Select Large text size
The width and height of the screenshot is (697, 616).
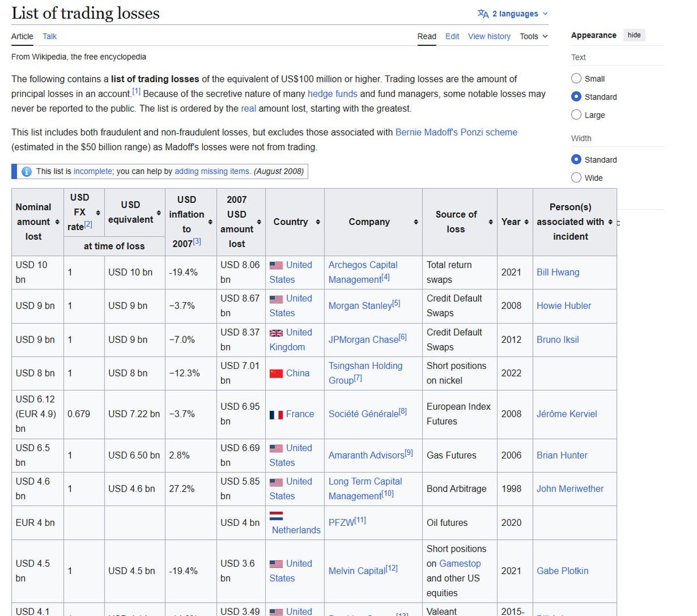(576, 114)
